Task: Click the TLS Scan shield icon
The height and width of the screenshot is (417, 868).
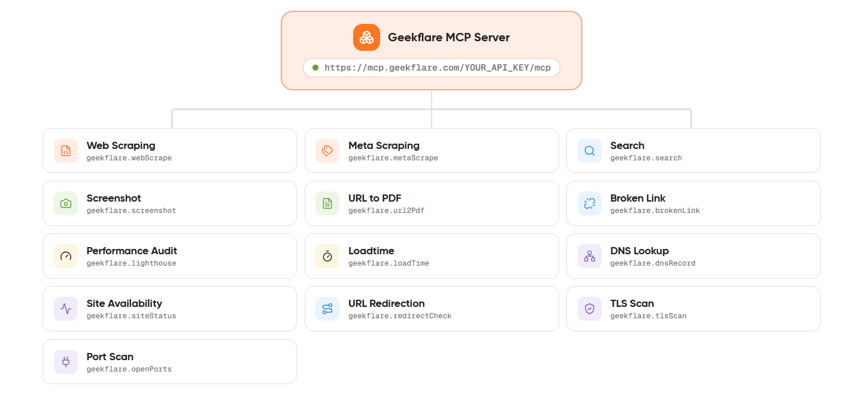Action: point(590,309)
